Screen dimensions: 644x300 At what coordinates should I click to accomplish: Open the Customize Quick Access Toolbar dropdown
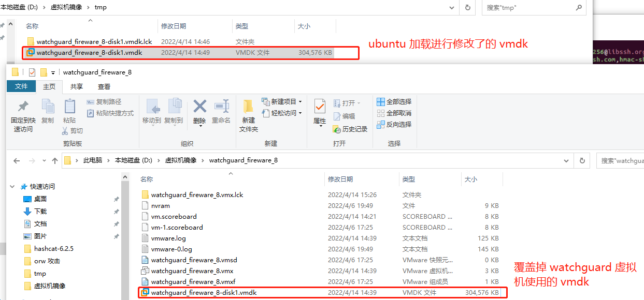(53, 72)
